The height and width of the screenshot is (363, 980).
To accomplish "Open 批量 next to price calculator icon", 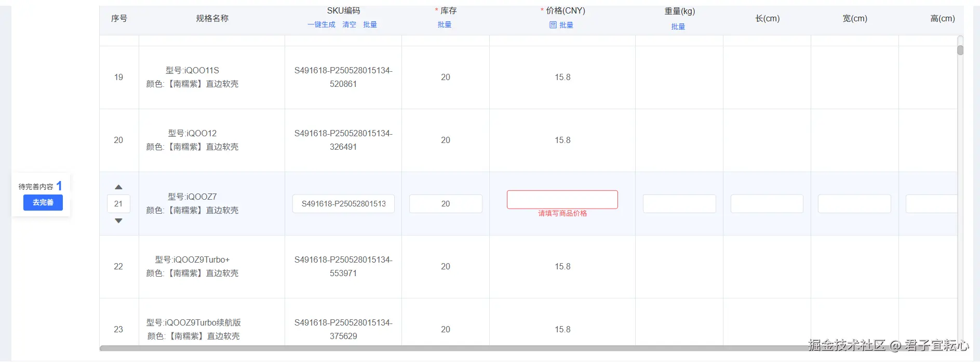I will (566, 25).
